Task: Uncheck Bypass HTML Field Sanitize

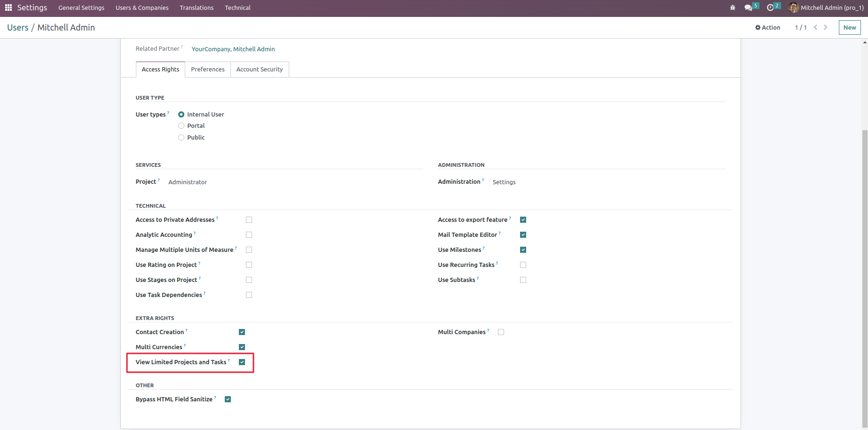Action: tap(228, 399)
